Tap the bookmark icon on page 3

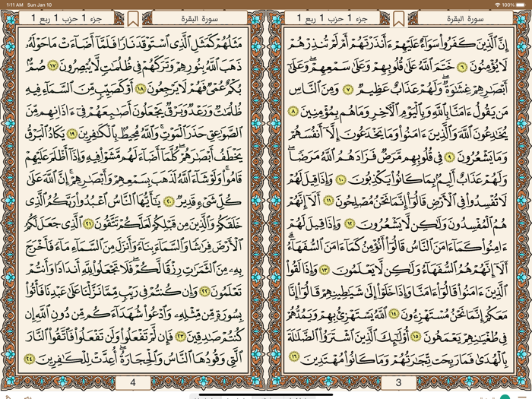coord(399,18)
